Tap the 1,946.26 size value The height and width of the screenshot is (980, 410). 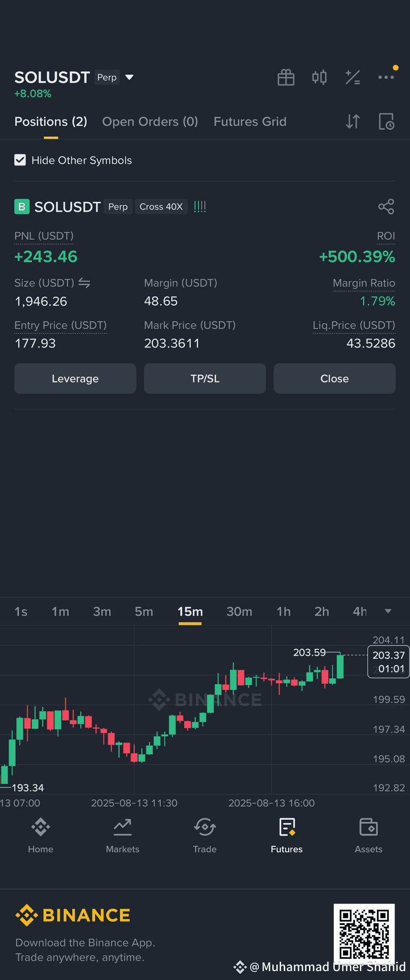coord(41,301)
